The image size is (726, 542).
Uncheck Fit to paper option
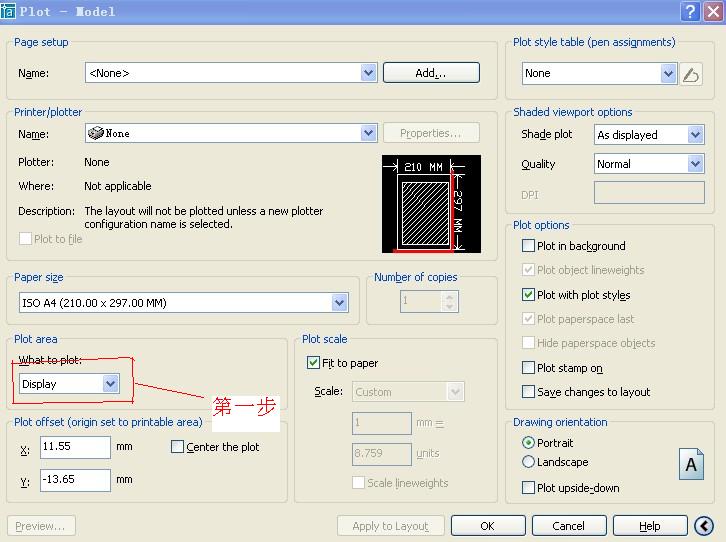click(x=313, y=363)
